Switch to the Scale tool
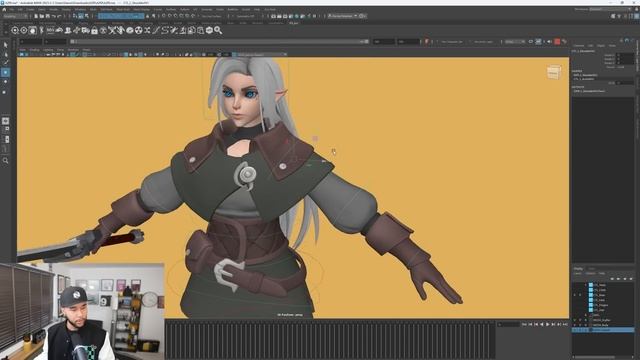The width and height of the screenshot is (640, 360). (5, 92)
